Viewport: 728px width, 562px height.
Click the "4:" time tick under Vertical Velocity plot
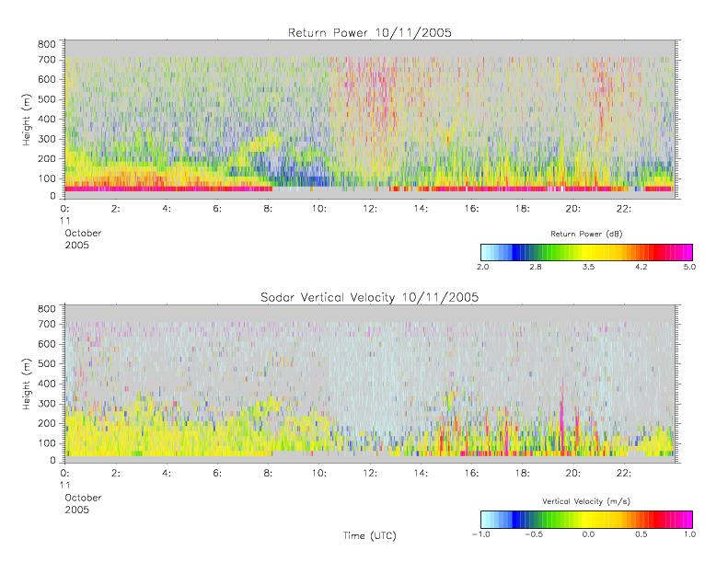(167, 474)
